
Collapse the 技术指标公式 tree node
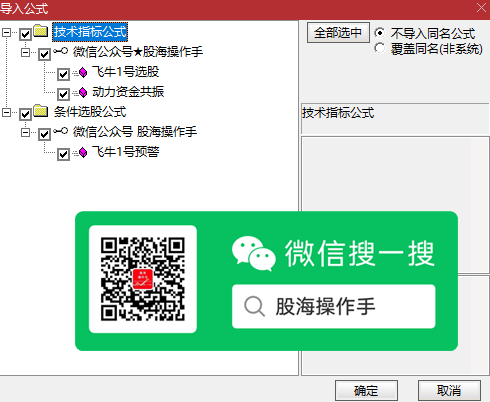(6, 32)
